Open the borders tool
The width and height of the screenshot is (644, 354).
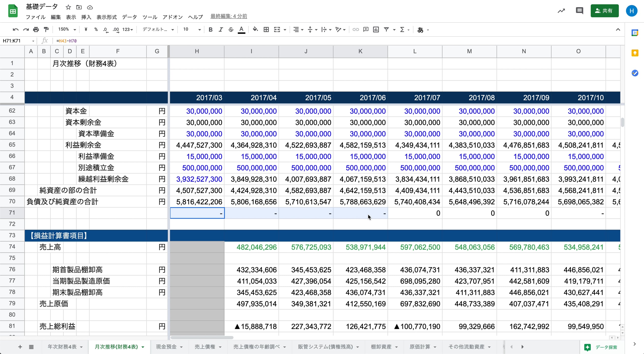[266, 29]
